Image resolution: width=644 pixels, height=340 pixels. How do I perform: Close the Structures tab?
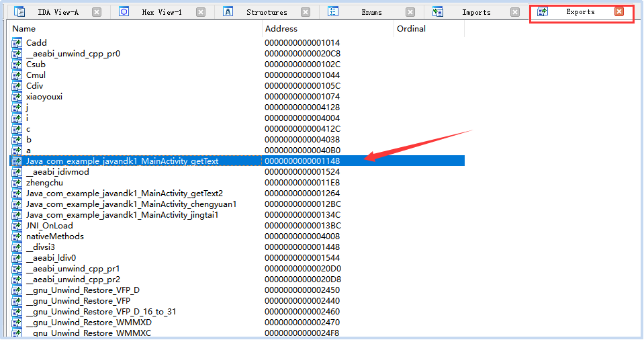306,12
